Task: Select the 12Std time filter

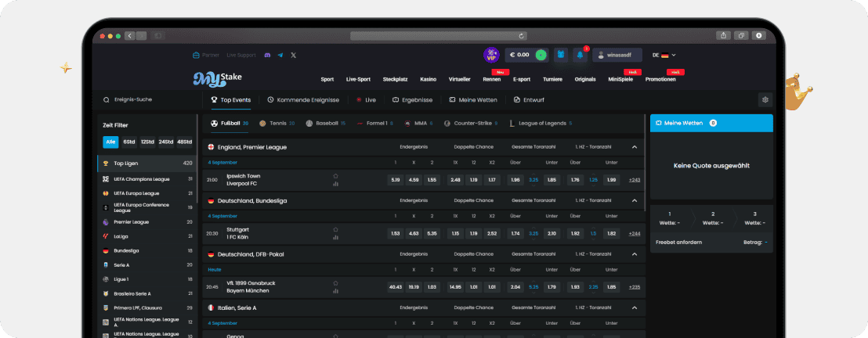Action: tap(147, 142)
